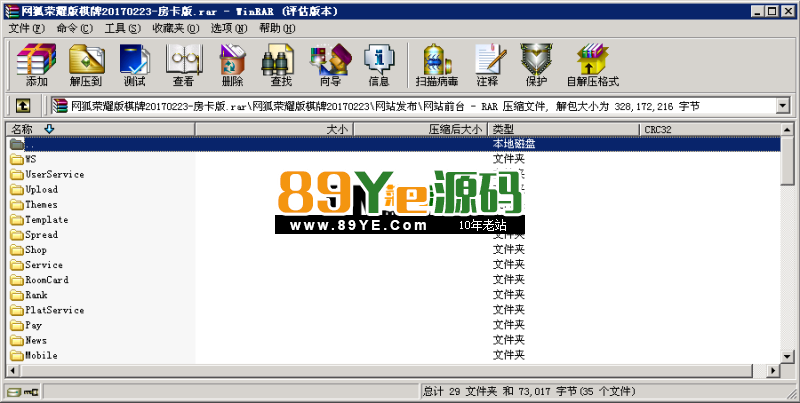Expand the archive path dropdown arrow

(783, 106)
